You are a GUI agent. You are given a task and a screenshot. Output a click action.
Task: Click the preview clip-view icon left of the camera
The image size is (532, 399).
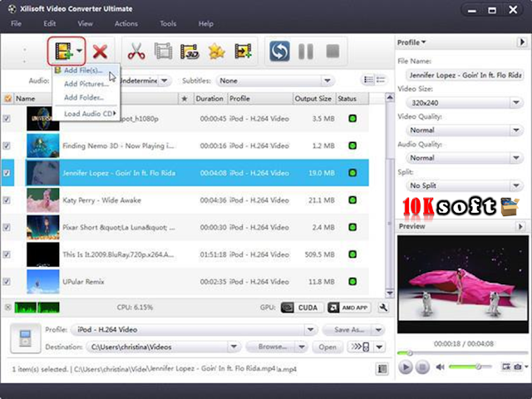pos(506,367)
